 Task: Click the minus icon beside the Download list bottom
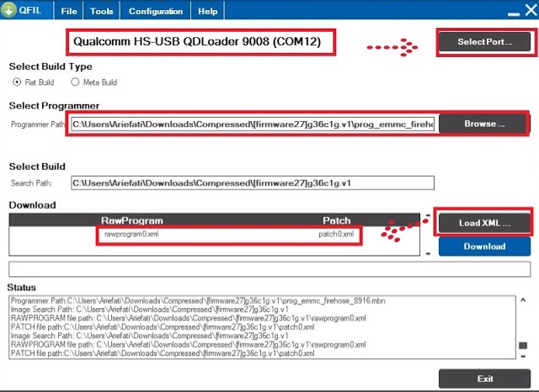tap(428, 254)
